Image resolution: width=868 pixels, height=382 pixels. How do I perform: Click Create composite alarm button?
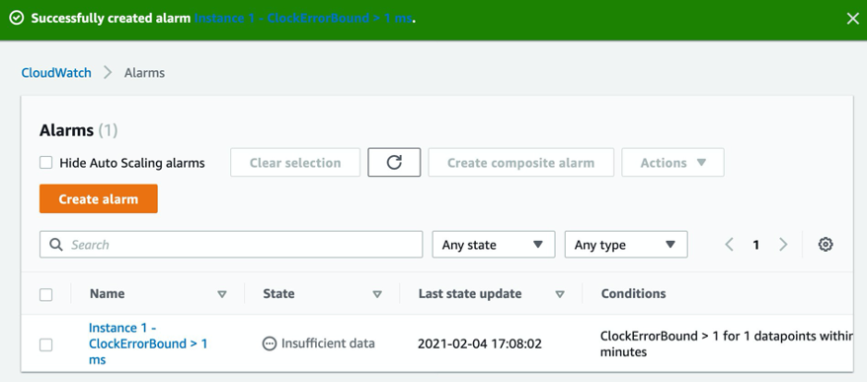[521, 162]
